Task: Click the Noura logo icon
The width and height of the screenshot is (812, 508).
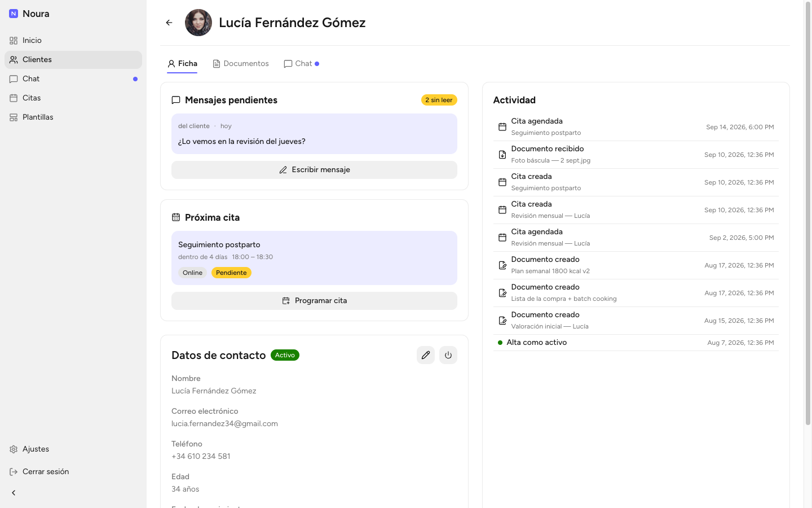Action: click(14, 14)
